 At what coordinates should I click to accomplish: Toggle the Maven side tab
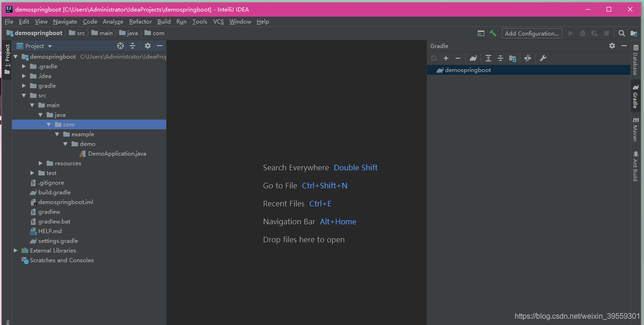(x=635, y=129)
